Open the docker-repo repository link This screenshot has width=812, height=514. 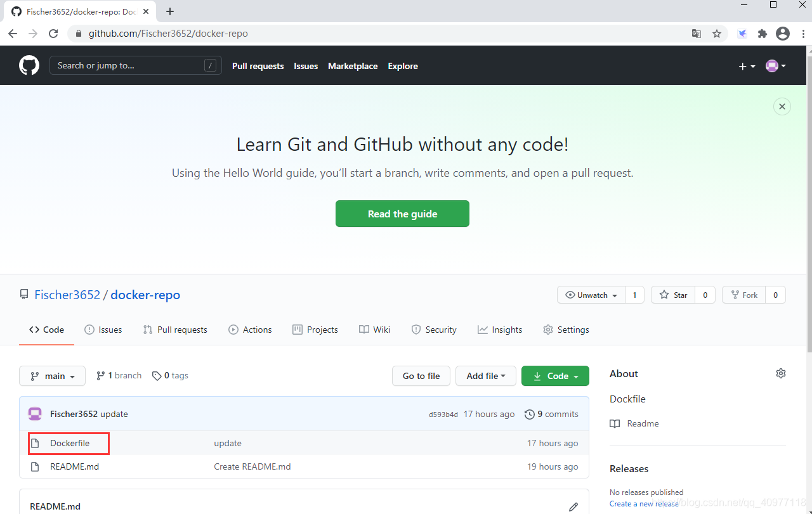point(145,295)
